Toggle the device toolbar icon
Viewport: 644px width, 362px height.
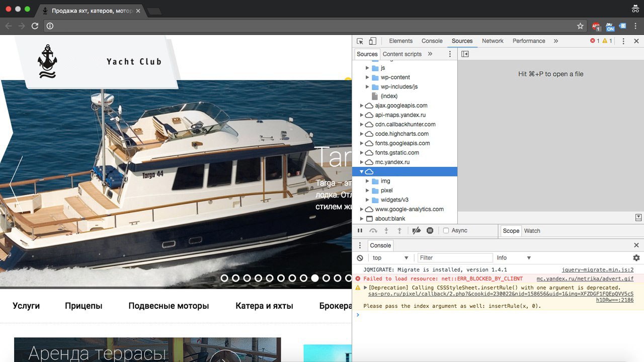[x=372, y=41]
